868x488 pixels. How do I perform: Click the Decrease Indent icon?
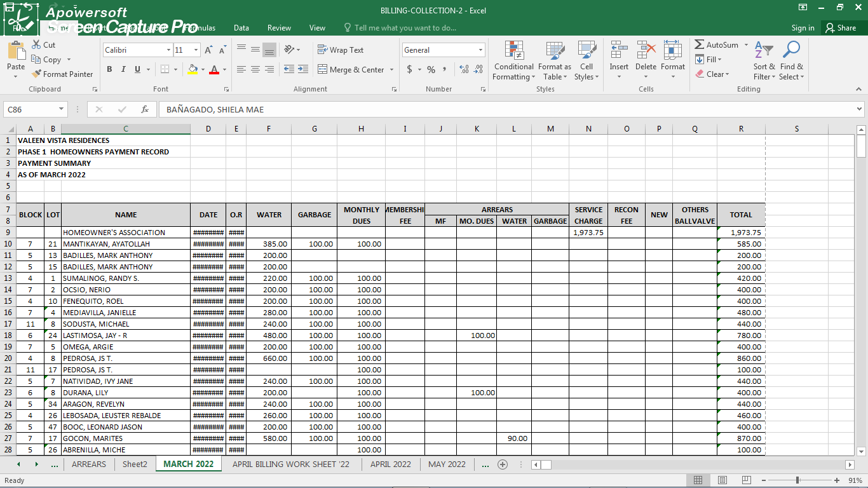(x=288, y=69)
